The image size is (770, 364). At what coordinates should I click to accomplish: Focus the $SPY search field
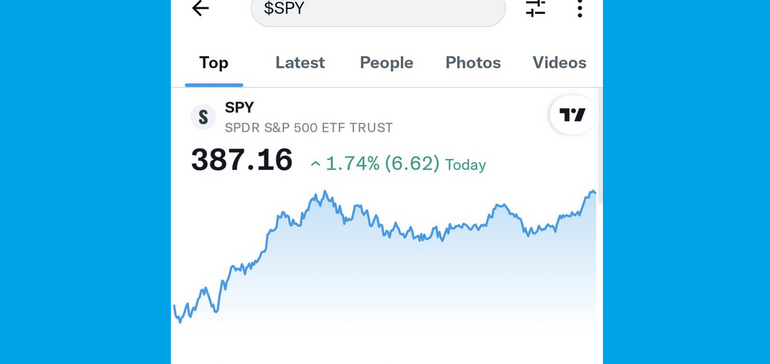tap(378, 9)
